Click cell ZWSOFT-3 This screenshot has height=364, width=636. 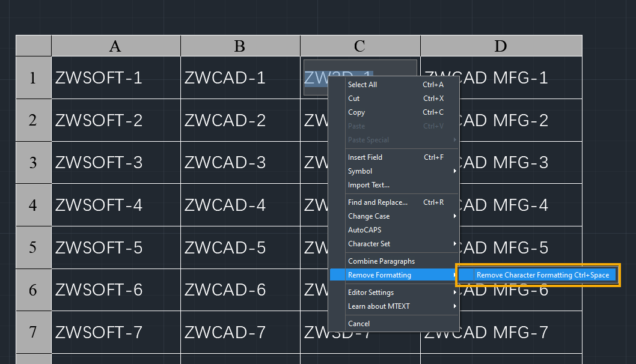click(116, 163)
